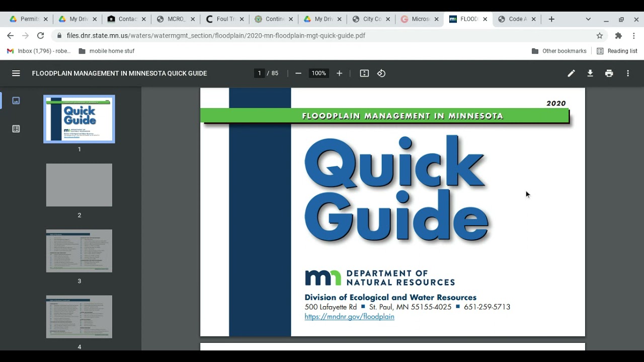Bookmark this page with the star icon

pyautogui.click(x=600, y=36)
